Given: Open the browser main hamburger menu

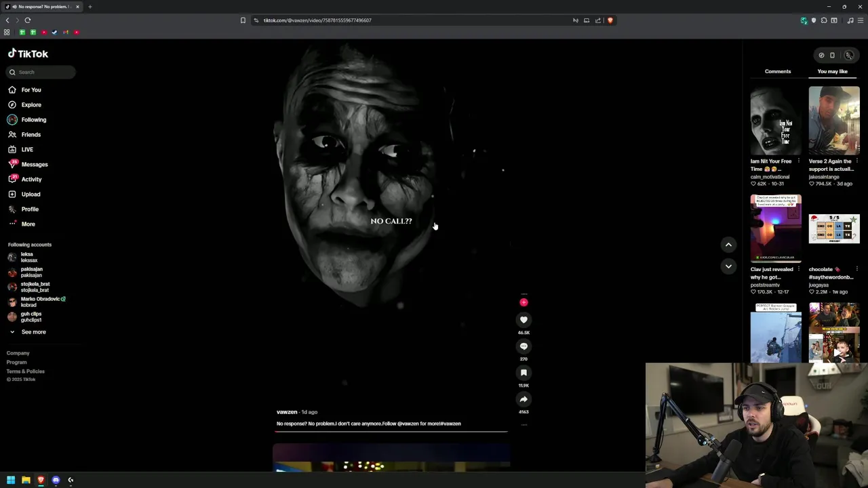Looking at the screenshot, I should pos(861,20).
